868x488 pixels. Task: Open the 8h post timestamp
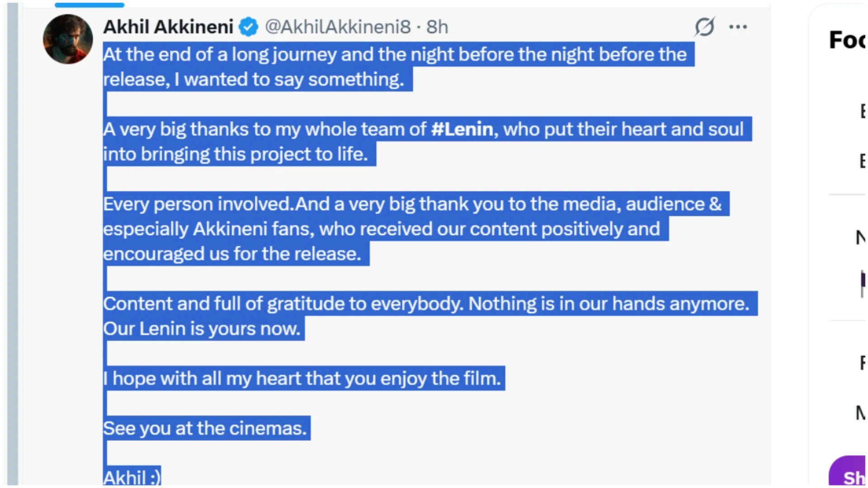coord(437,27)
